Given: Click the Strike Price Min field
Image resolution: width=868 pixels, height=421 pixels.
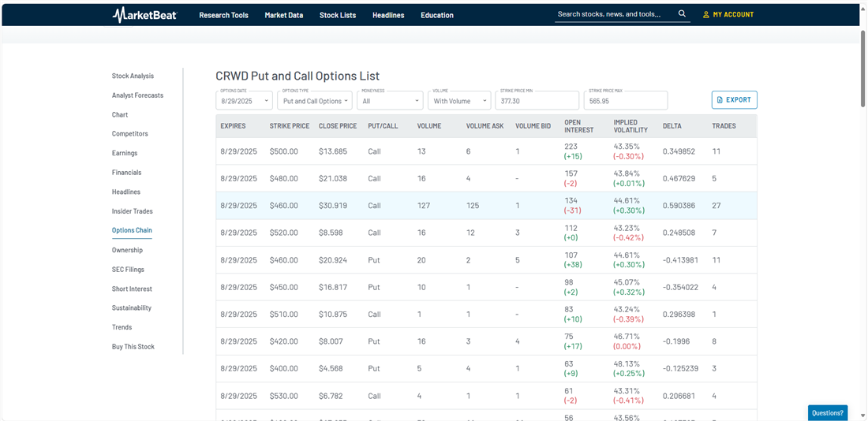Looking at the screenshot, I should click(x=537, y=101).
